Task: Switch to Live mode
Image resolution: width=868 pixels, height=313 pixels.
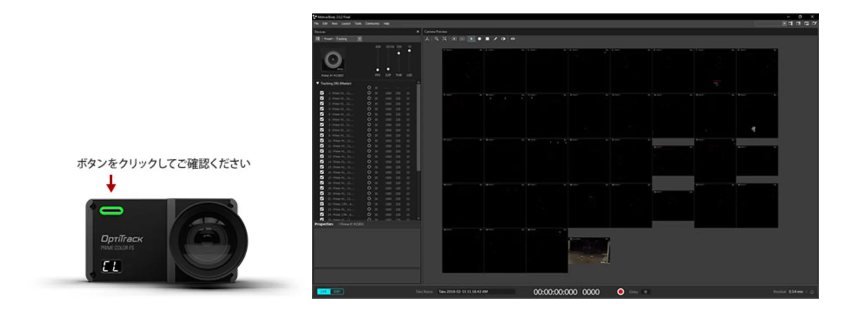Action: click(x=324, y=292)
